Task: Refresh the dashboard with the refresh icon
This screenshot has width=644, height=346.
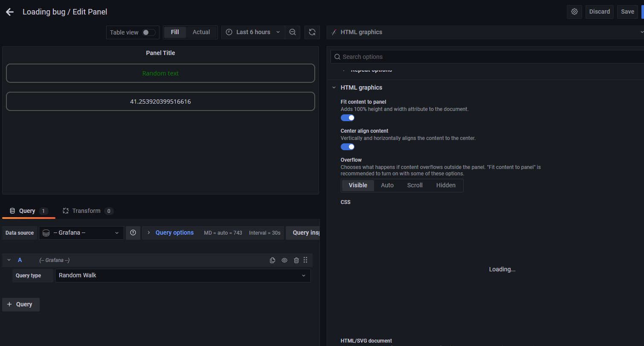Action: click(312, 32)
